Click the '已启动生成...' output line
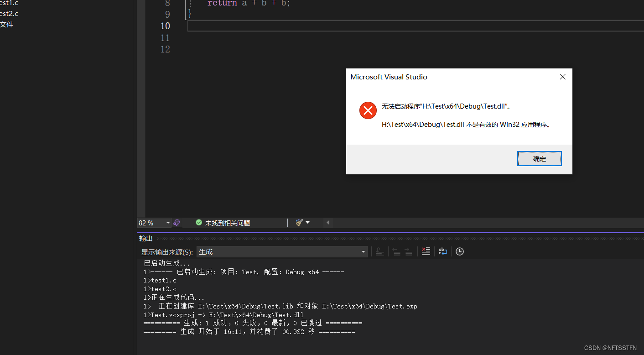The width and height of the screenshot is (644, 355). point(166,263)
